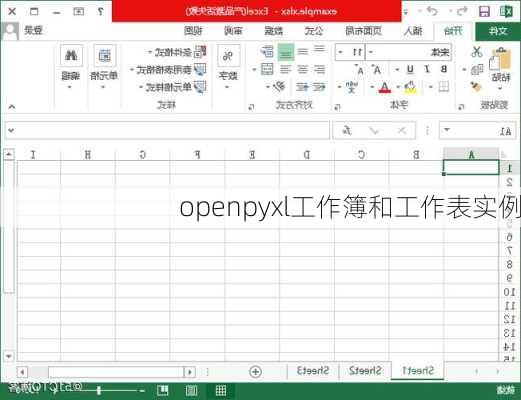Switch to the 公式 Formulas tab
Image resolution: width=521 pixels, height=400 pixels.
point(314,31)
